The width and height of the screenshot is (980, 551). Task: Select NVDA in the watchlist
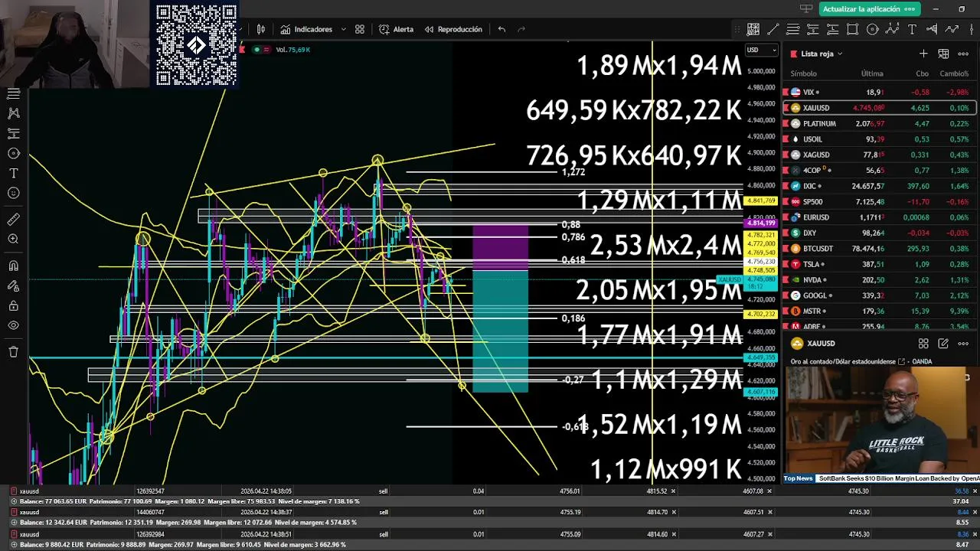(x=879, y=280)
